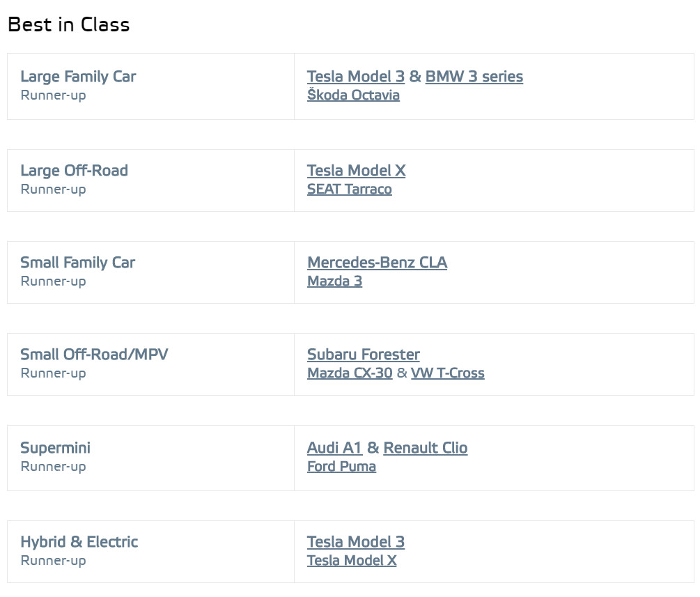Select the Best in Class heading

69,24
